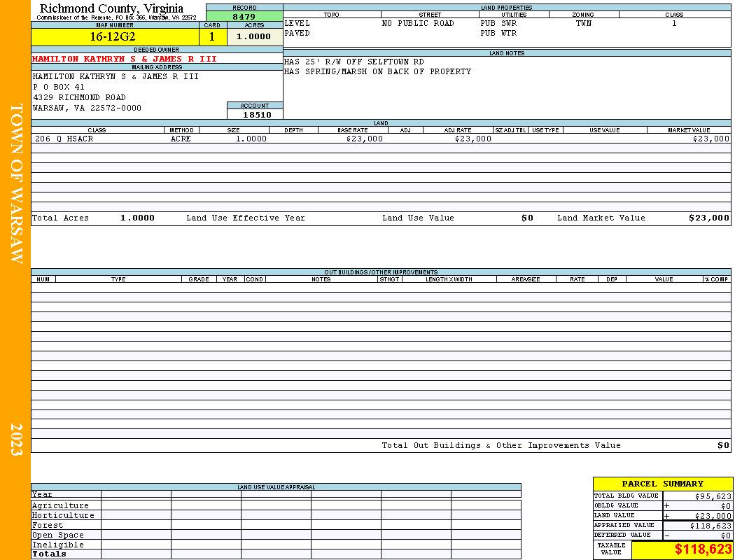This screenshot has height=560, width=735.
Task: Click Total Out Buildings value $0
Action: coord(723,446)
